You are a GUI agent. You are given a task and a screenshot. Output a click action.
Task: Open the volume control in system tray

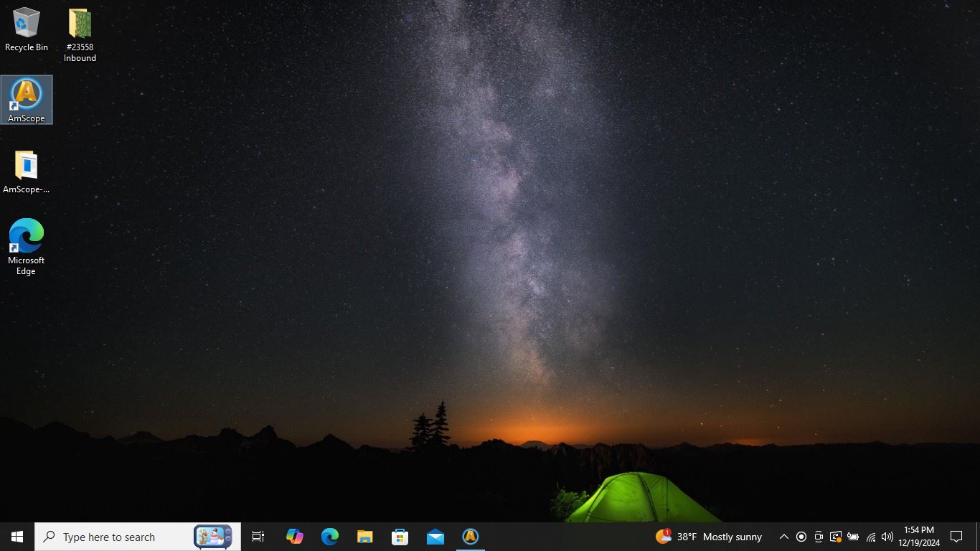[x=887, y=537]
